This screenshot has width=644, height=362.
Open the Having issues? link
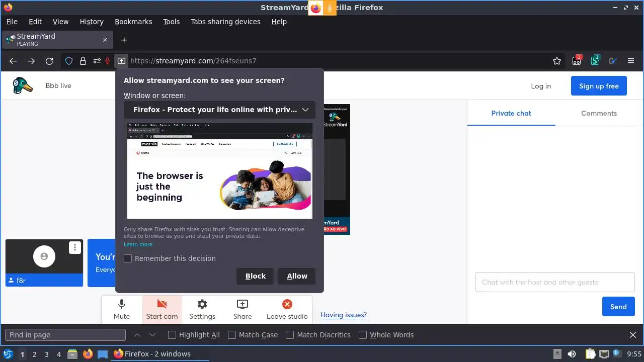click(x=344, y=315)
